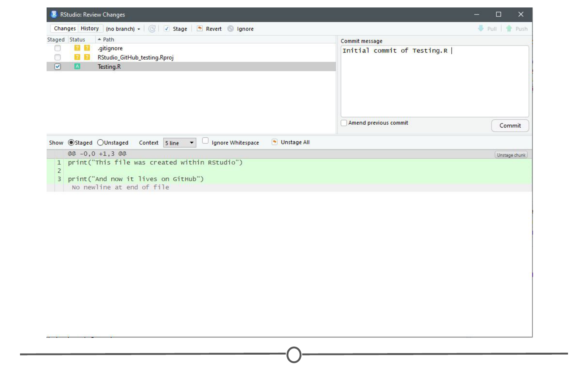This screenshot has height=368, width=588.
Task: Click the Push up-arrow icon
Action: click(509, 29)
